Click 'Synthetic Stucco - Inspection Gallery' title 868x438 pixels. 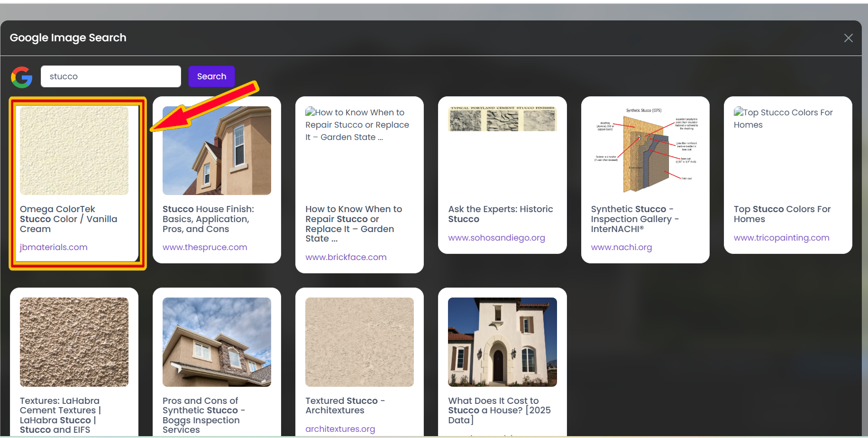(635, 219)
